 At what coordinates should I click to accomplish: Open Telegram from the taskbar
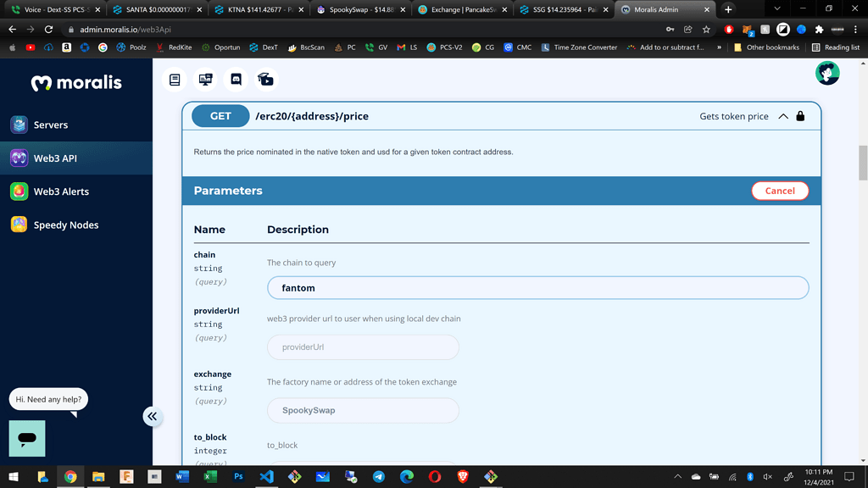pos(379,476)
